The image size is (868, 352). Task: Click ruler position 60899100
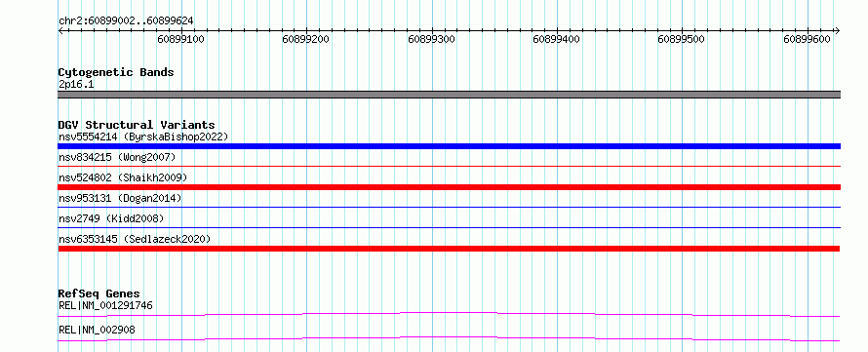(181, 39)
